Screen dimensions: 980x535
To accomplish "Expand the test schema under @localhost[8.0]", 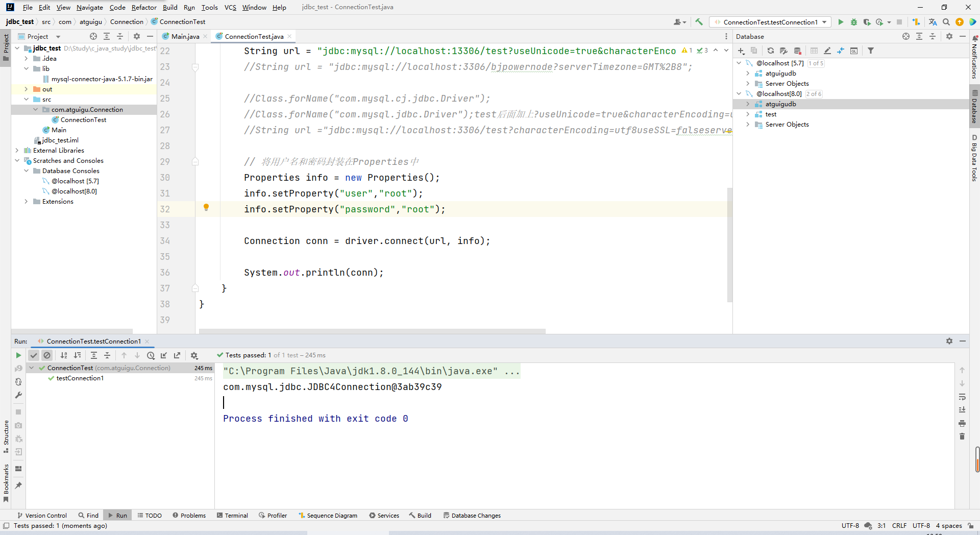I will pos(748,114).
